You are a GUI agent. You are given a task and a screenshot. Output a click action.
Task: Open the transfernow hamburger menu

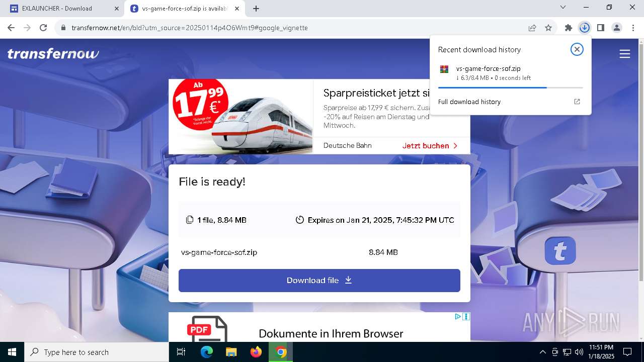[625, 54]
